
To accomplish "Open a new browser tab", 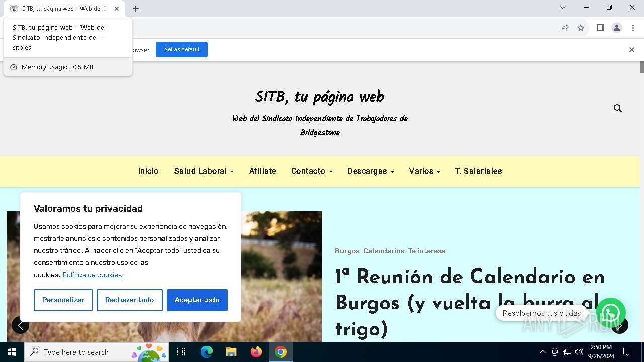I will pos(136,9).
